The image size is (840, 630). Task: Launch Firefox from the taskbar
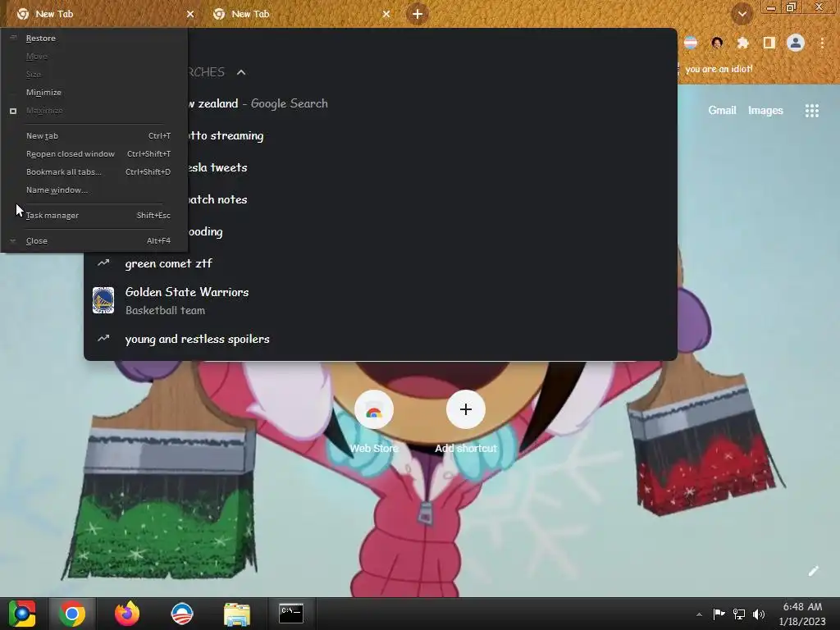tap(127, 614)
